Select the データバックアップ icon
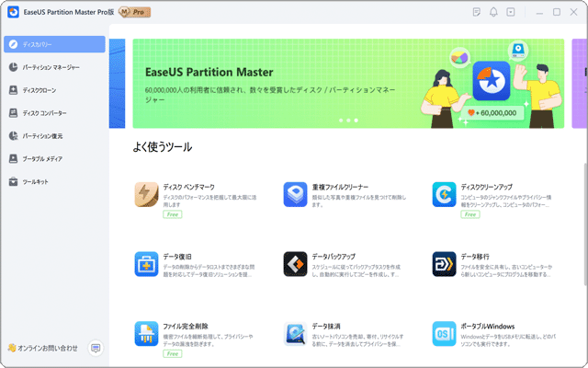588x368 pixels. coord(295,264)
